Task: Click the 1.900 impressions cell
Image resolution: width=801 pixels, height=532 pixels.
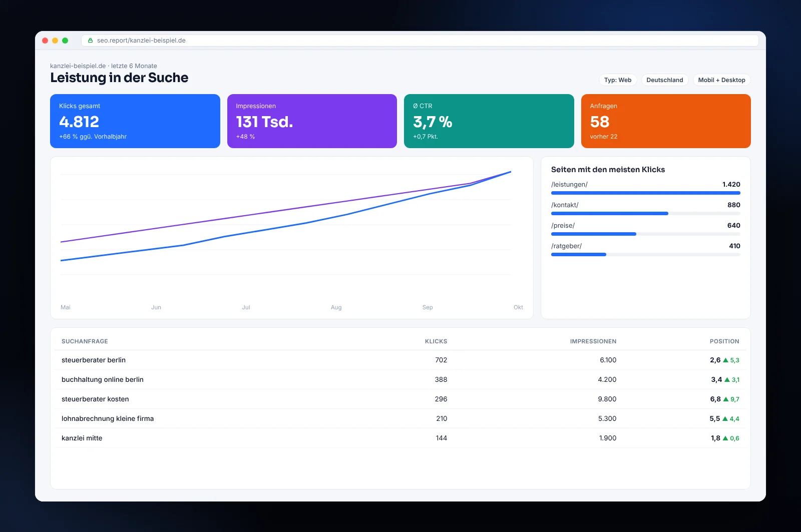Action: (x=608, y=438)
